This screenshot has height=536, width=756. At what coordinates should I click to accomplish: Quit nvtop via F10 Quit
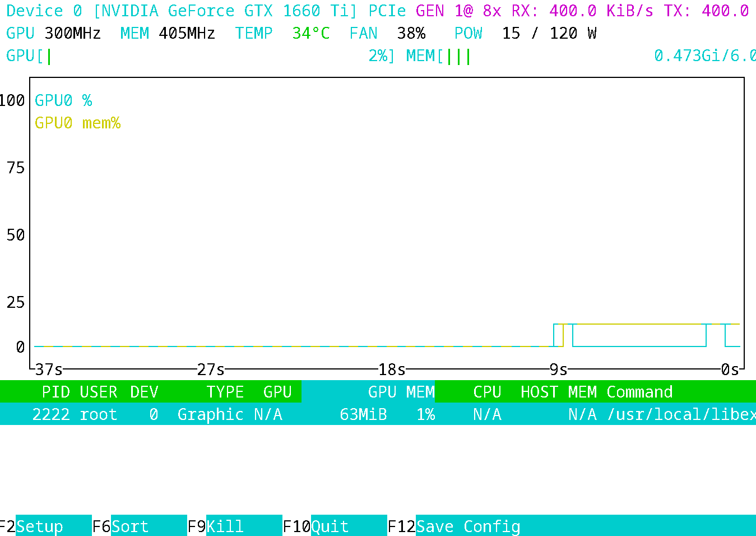coord(330,526)
